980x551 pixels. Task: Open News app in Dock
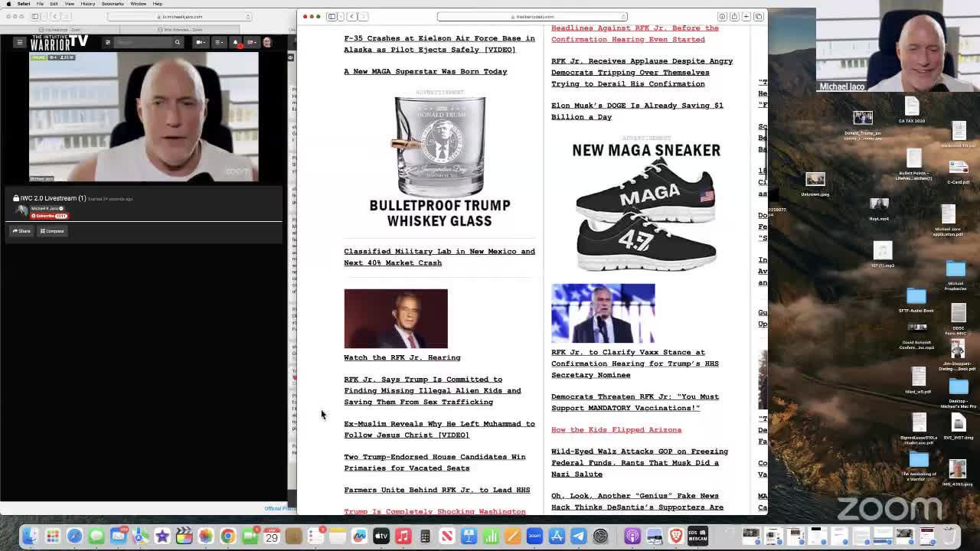click(x=447, y=536)
